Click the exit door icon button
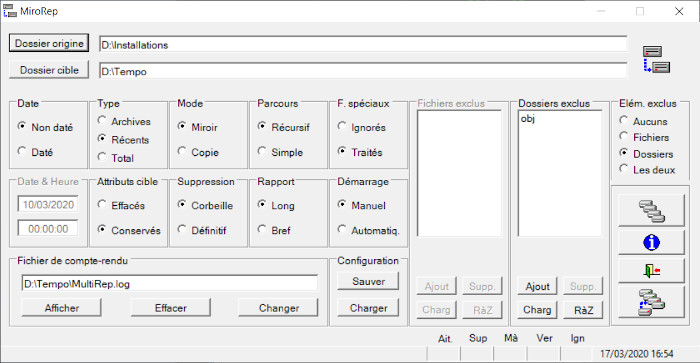The image size is (700, 363). point(651,271)
